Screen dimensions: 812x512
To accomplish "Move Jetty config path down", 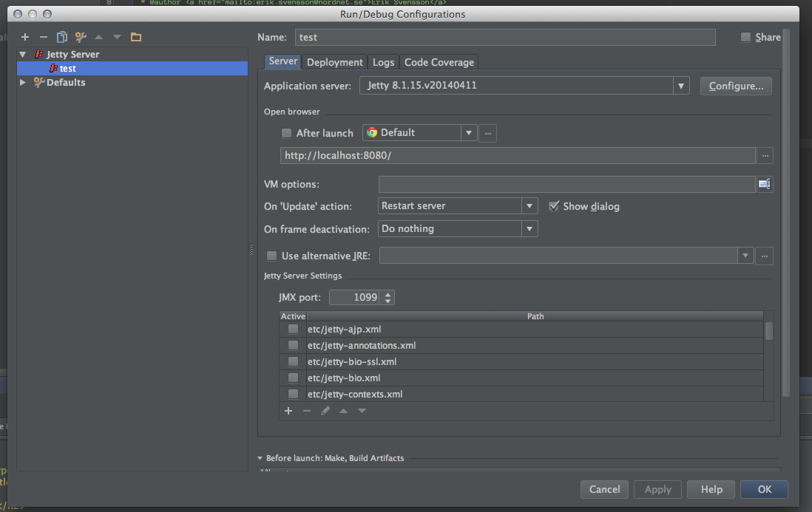I will point(362,411).
